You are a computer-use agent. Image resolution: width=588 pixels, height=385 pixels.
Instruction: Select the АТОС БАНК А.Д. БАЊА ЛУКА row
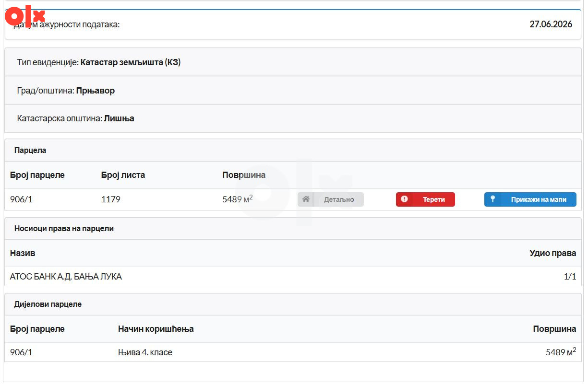293,277
